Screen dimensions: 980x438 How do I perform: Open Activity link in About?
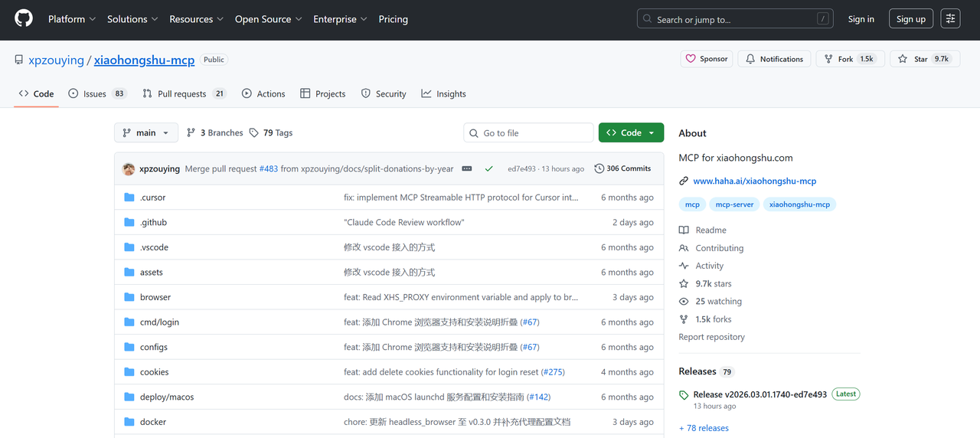pos(701,266)
